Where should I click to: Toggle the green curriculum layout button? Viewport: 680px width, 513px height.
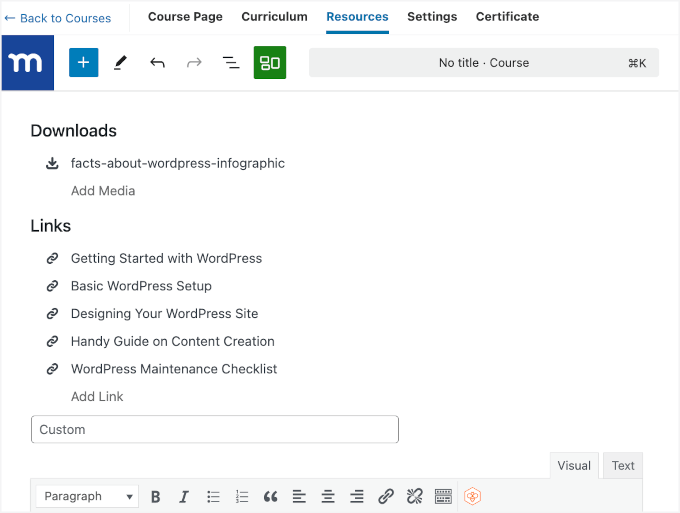click(x=270, y=62)
